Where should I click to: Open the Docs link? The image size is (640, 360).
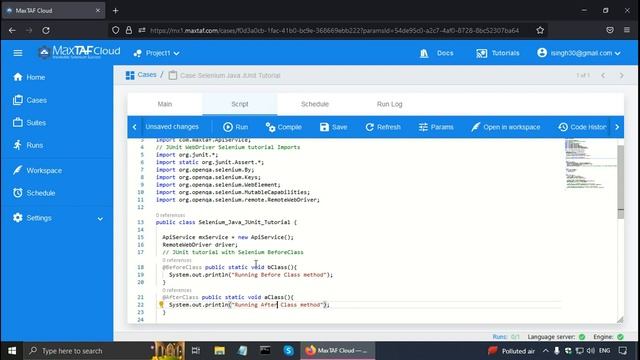tap(437, 53)
